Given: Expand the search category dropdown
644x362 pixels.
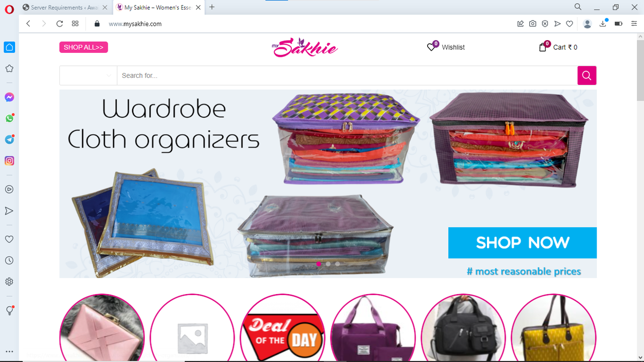Looking at the screenshot, I should [x=88, y=75].
